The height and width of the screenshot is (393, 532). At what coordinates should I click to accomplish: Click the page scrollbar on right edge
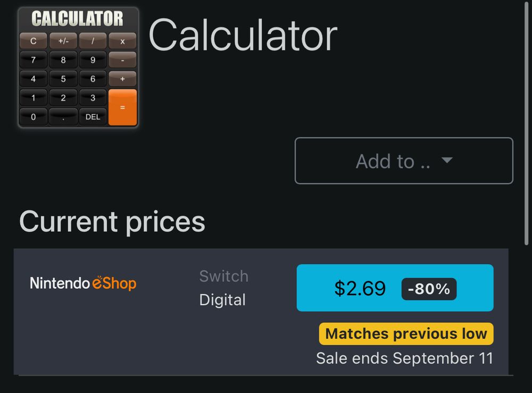[x=527, y=122]
